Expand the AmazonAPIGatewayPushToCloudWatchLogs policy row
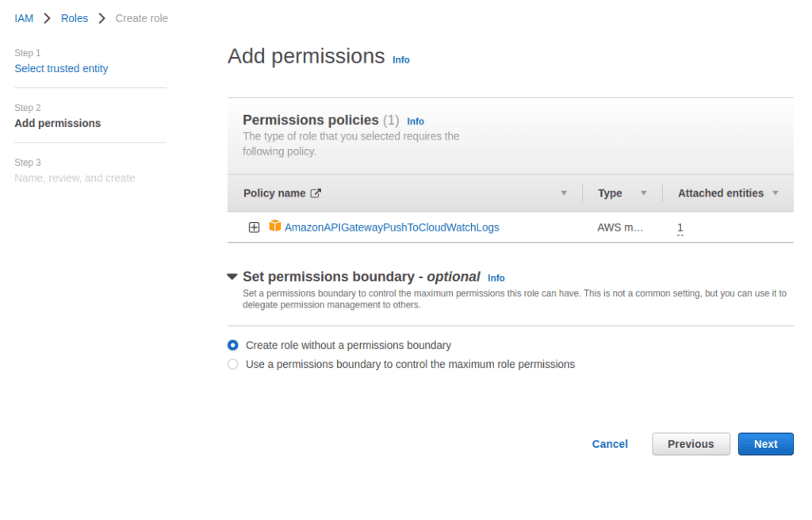 coord(254,227)
